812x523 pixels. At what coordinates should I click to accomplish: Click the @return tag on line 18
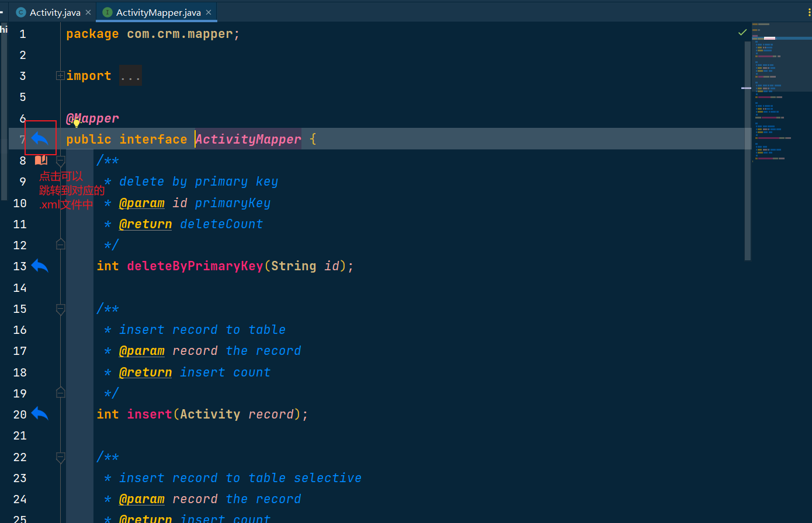145,372
